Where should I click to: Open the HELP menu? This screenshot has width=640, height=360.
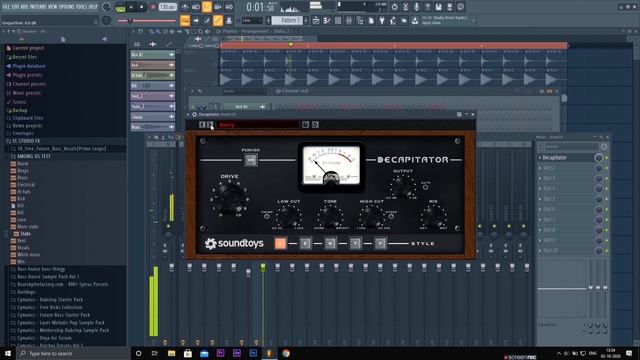(x=93, y=7)
